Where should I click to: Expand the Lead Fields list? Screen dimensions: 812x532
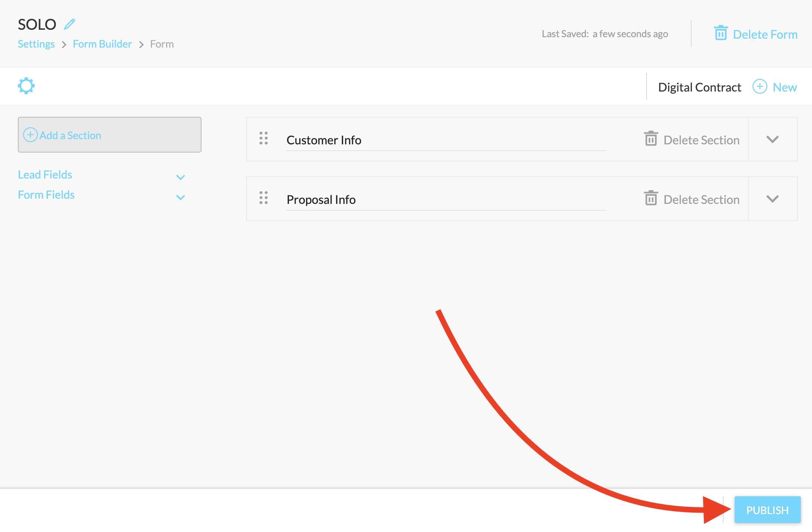click(181, 177)
